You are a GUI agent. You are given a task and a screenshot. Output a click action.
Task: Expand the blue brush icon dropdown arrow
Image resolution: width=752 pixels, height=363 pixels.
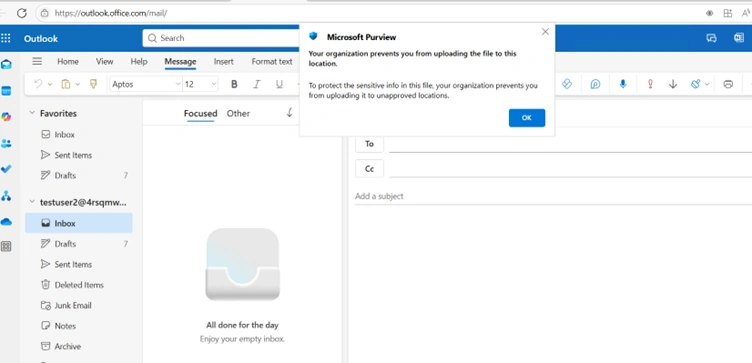click(707, 84)
